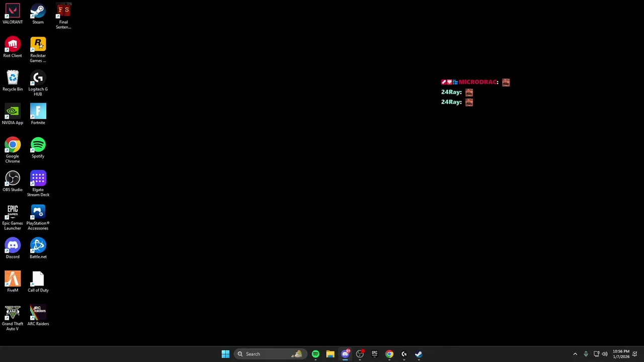Select the Riot Client desktop icon

click(x=13, y=47)
